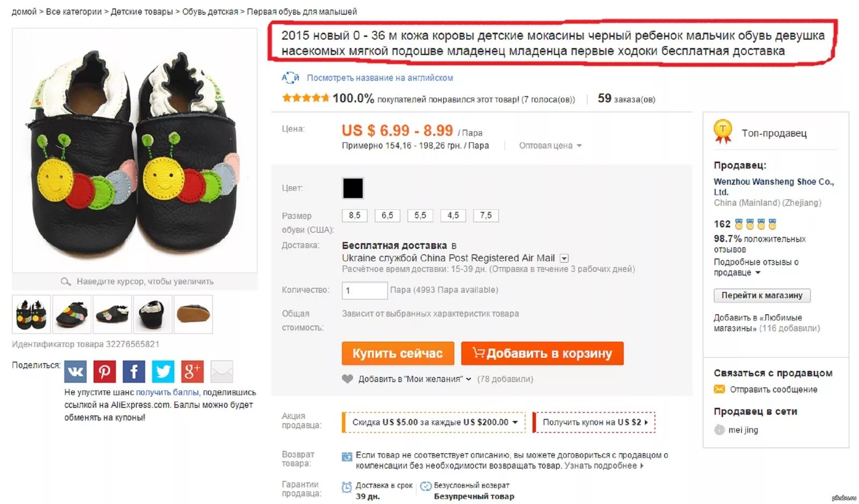Send the link via email envelope icon

222,371
